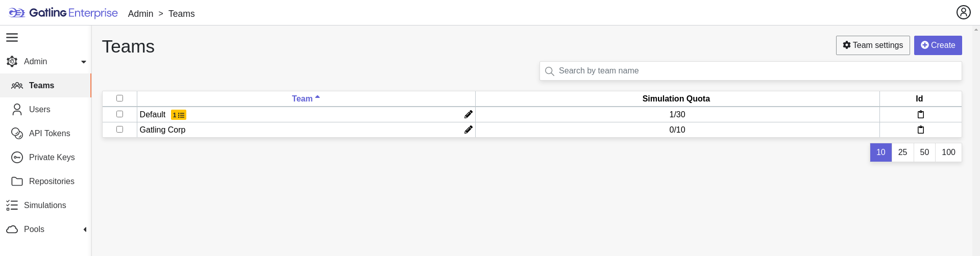
Task: Copy the Gatling Corp Id clipboard icon
Action: [920, 130]
